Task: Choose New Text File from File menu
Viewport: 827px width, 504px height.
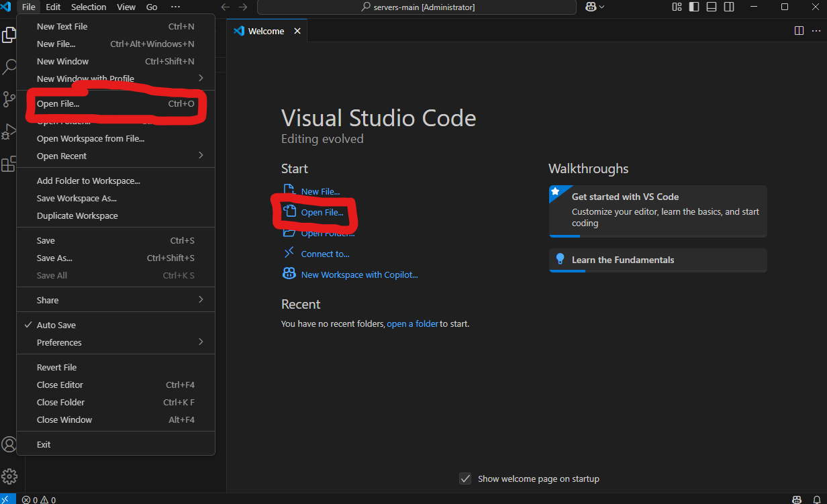Action: (115, 26)
